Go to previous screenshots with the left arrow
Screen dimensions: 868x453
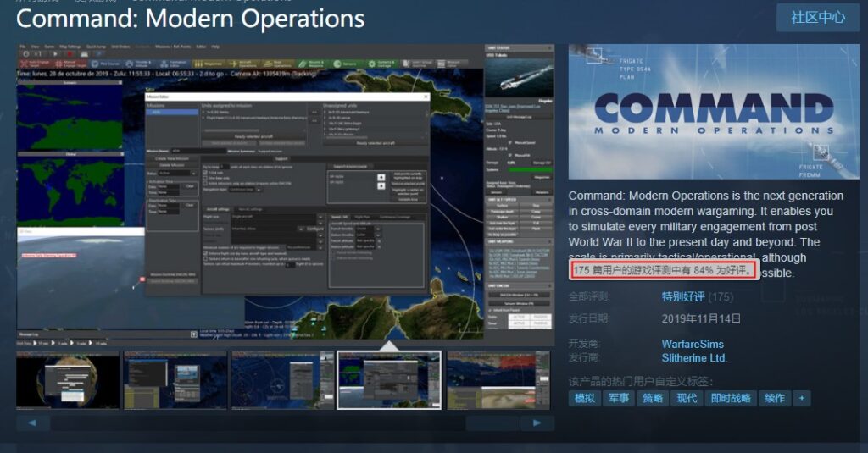pos(33,423)
